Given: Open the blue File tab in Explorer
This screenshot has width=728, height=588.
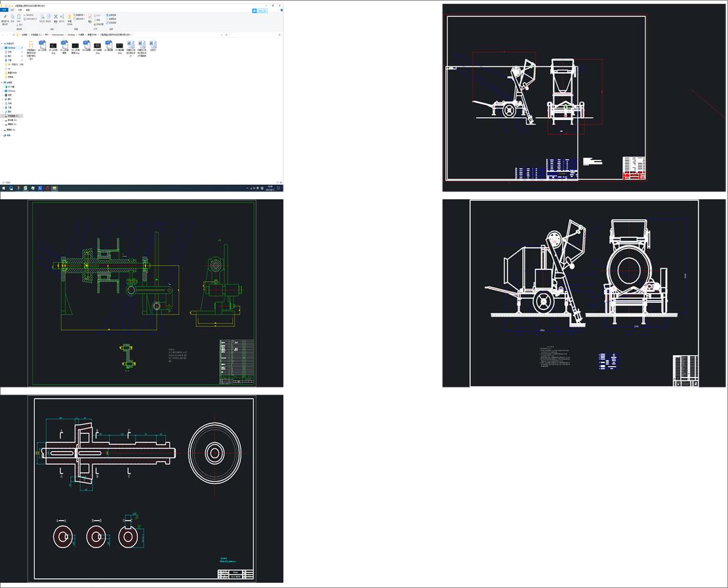Looking at the screenshot, I should click(4, 10).
